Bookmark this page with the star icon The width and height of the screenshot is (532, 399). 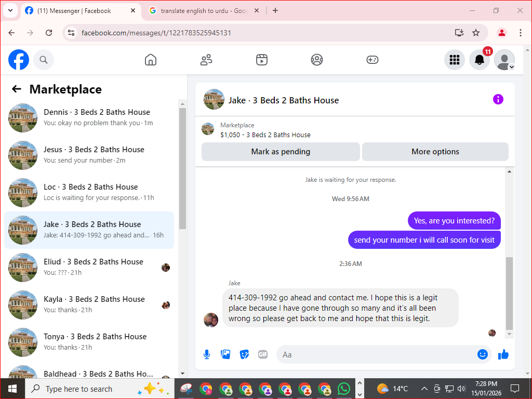(x=476, y=33)
